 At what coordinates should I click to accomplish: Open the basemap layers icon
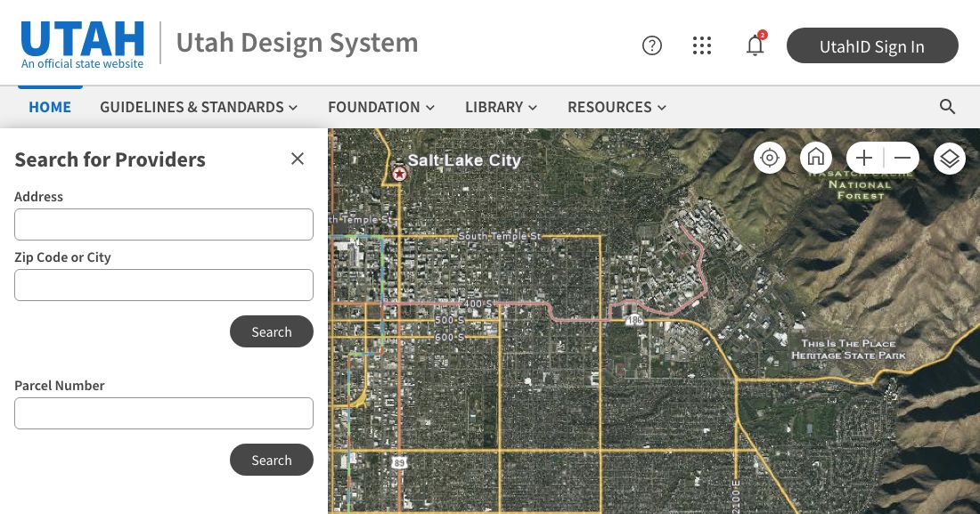pos(949,158)
